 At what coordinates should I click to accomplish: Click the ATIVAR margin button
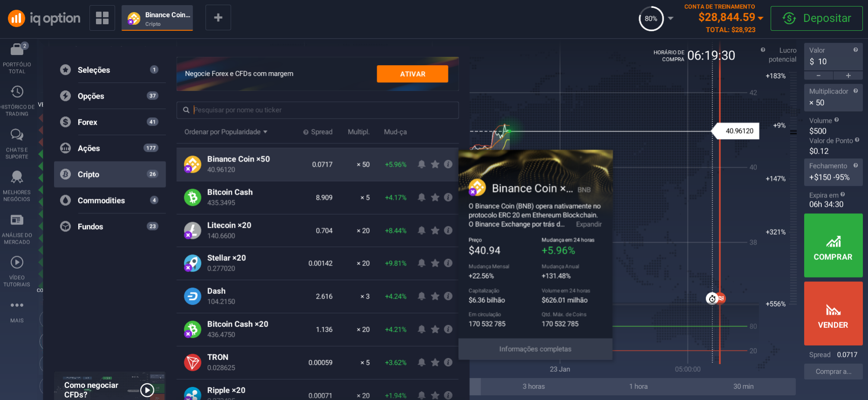pyautogui.click(x=413, y=74)
